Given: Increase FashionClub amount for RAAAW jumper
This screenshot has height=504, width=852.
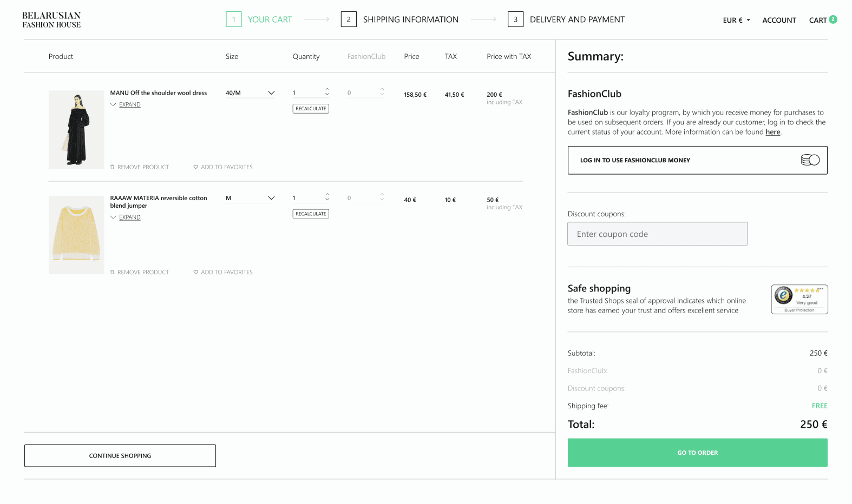Looking at the screenshot, I should click(x=382, y=194).
